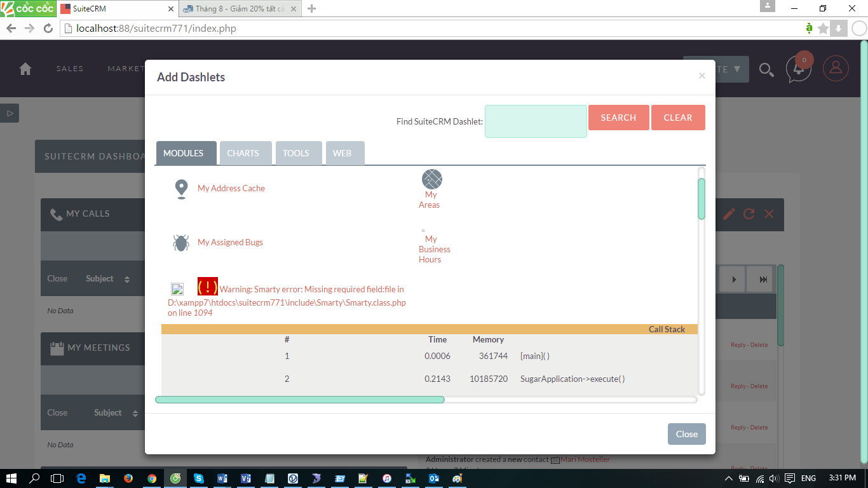
Task: Click the browser reload icon
Action: click(x=48, y=28)
